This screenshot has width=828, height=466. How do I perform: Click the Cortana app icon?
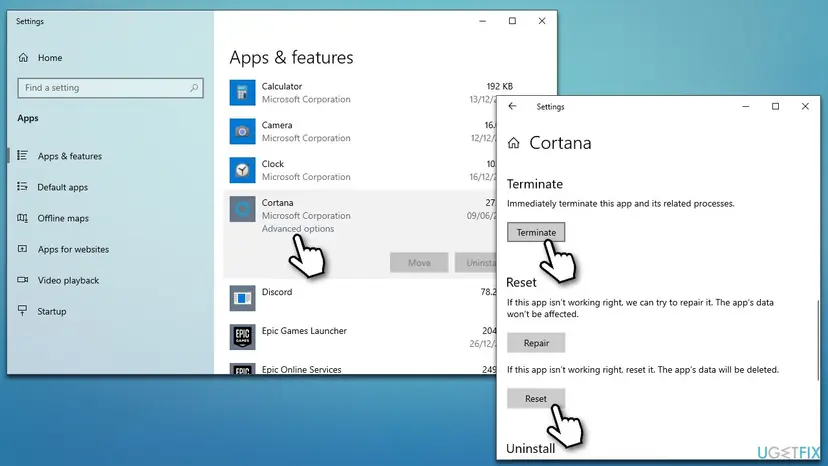pyautogui.click(x=242, y=209)
